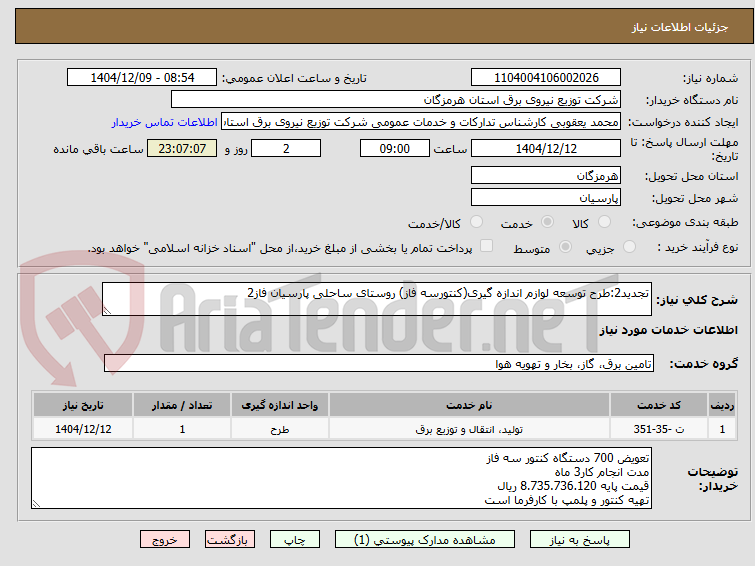Select the 'جزیی' purchase type radio
Viewport: 755px width, 566px height.
click(x=629, y=247)
